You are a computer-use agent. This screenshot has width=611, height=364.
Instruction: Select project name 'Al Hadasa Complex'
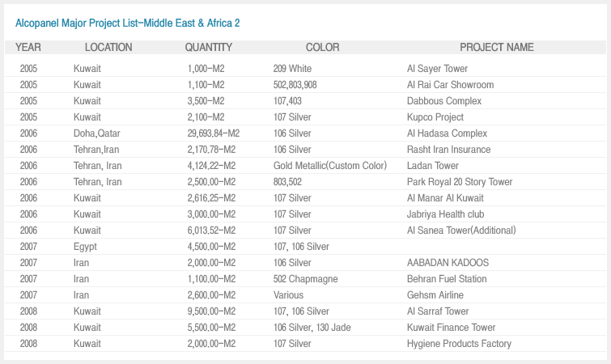pyautogui.click(x=447, y=133)
